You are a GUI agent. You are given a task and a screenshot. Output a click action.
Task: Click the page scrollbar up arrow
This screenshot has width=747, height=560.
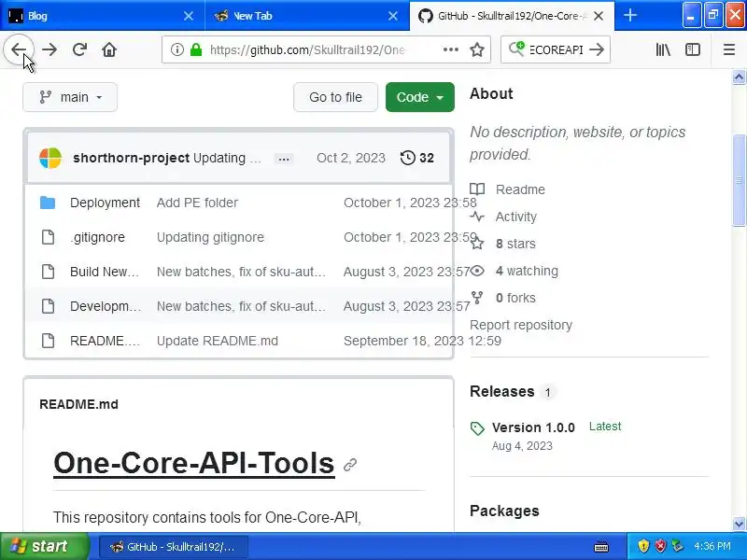(739, 77)
